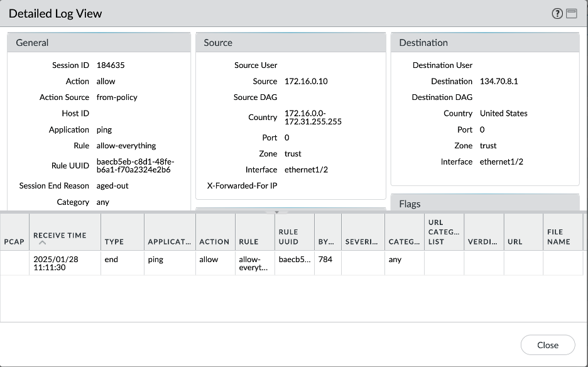Sort by the Application column header
Viewport: 588px width, 367px height.
pos(169,241)
